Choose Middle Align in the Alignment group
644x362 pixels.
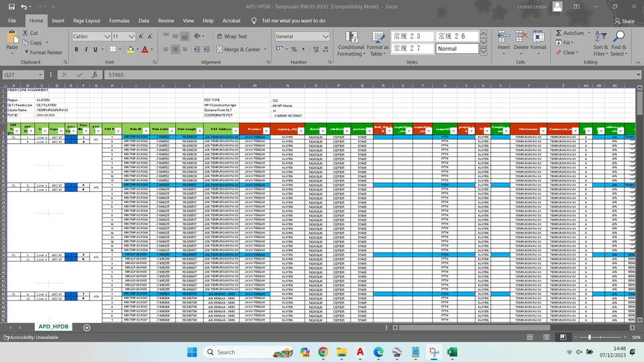click(x=175, y=36)
